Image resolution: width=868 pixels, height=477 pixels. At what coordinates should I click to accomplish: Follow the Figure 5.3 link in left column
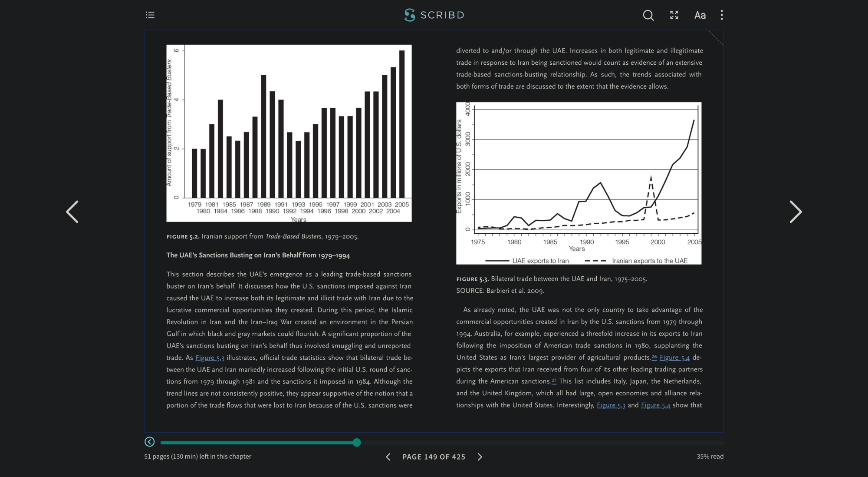210,358
